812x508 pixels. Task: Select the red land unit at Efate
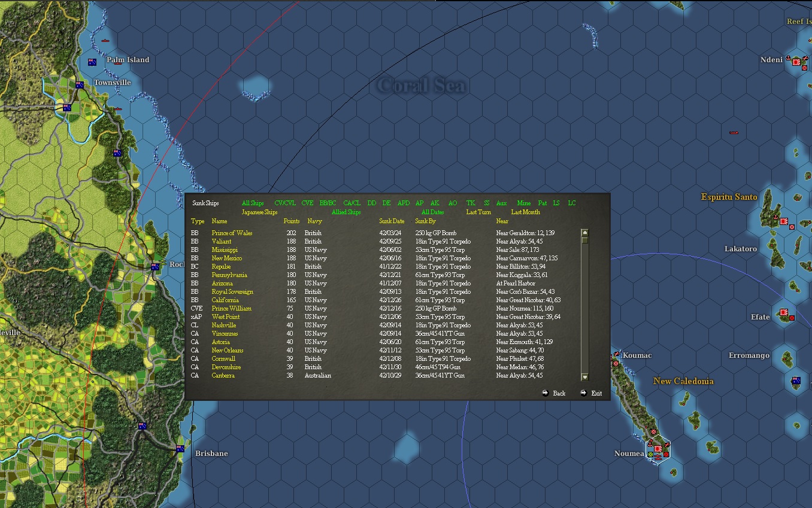click(x=792, y=318)
